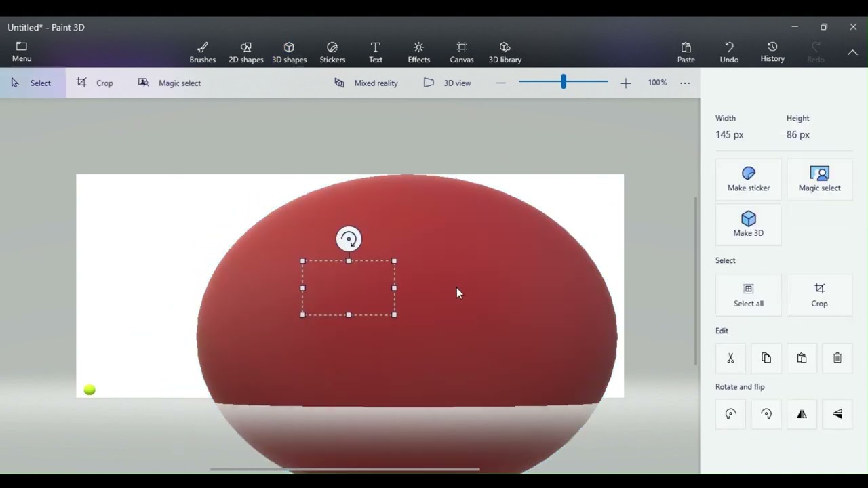Rotate selection right
Image resolution: width=868 pixels, height=488 pixels.
click(766, 414)
